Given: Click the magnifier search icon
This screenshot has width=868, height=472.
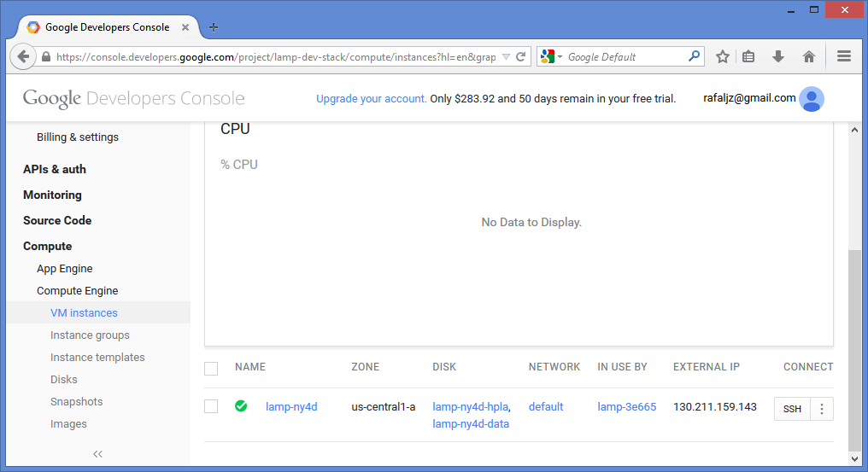Looking at the screenshot, I should click(x=694, y=56).
